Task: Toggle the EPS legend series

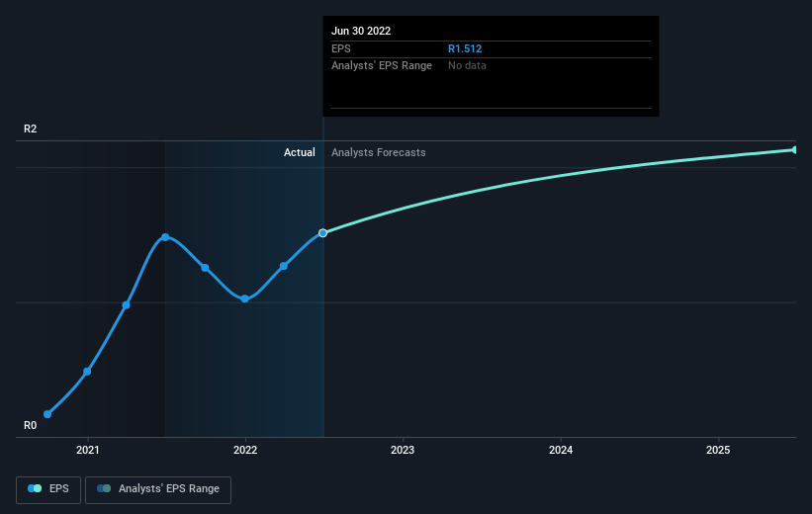Action: click(x=48, y=489)
